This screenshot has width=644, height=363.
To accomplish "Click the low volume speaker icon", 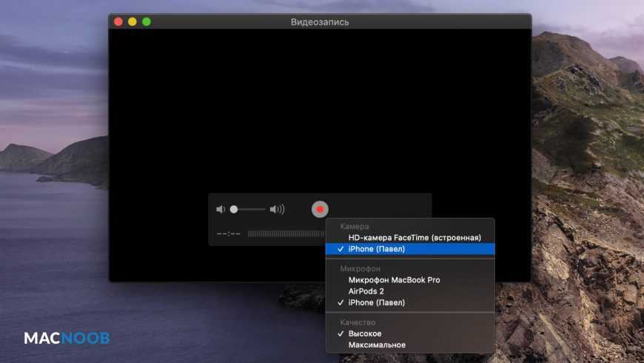I will tap(220, 210).
